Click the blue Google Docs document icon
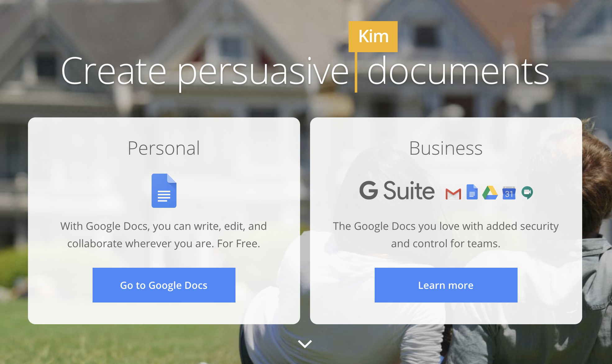Image resolution: width=612 pixels, height=364 pixels. coord(164,191)
